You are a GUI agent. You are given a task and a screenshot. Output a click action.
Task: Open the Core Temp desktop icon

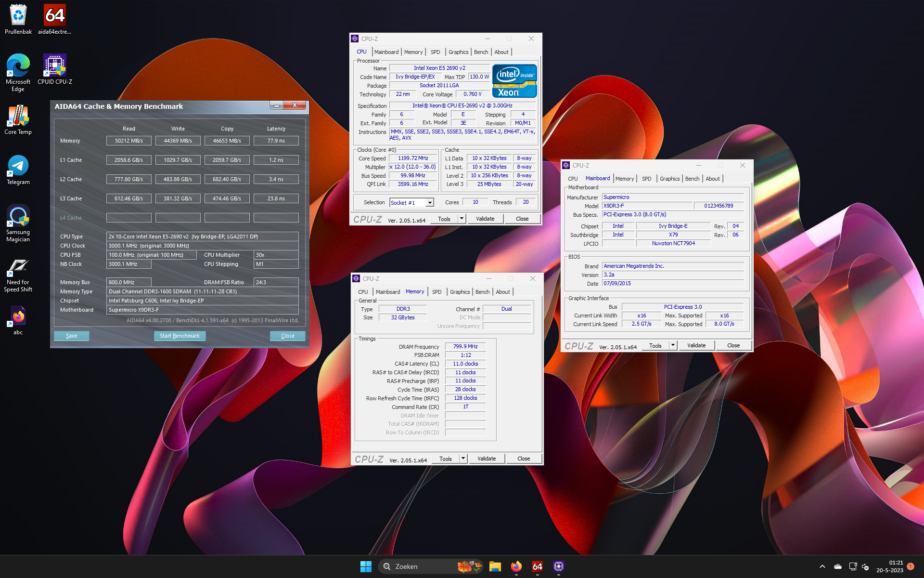(x=18, y=119)
